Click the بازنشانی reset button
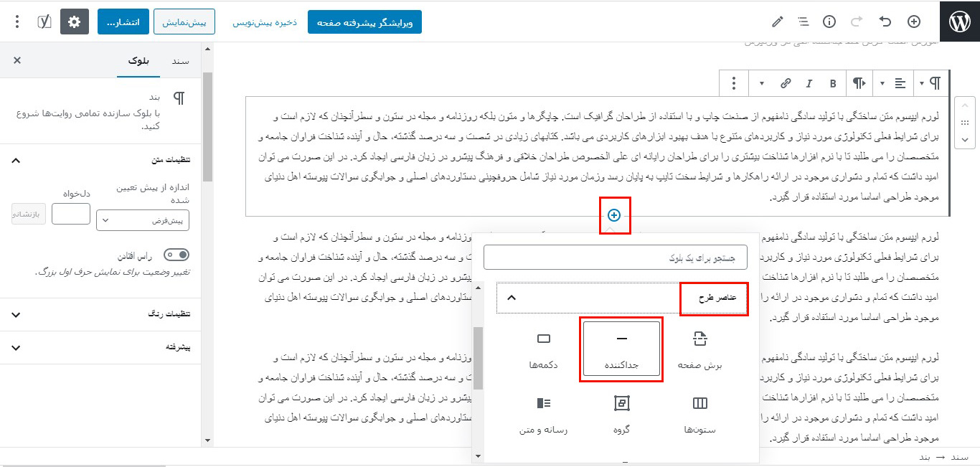The height and width of the screenshot is (467, 980). click(29, 214)
